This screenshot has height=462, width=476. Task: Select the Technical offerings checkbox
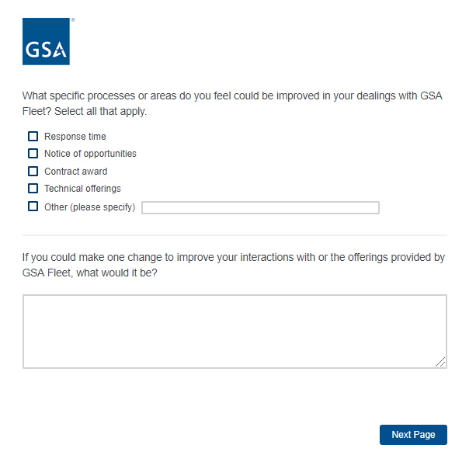pyautogui.click(x=33, y=189)
